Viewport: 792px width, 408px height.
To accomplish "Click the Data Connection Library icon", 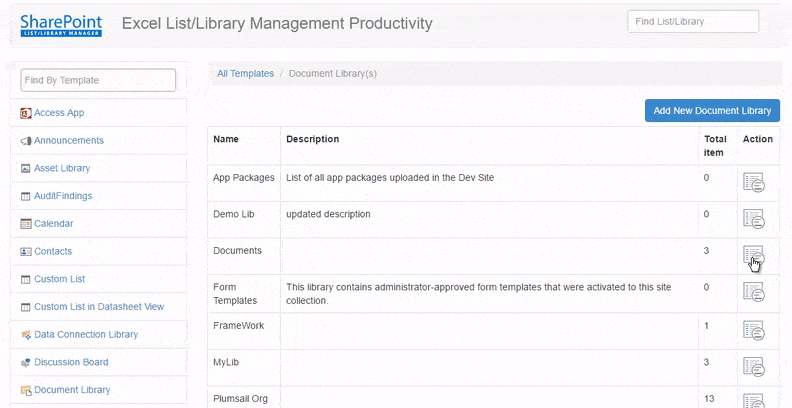I will pyautogui.click(x=26, y=335).
